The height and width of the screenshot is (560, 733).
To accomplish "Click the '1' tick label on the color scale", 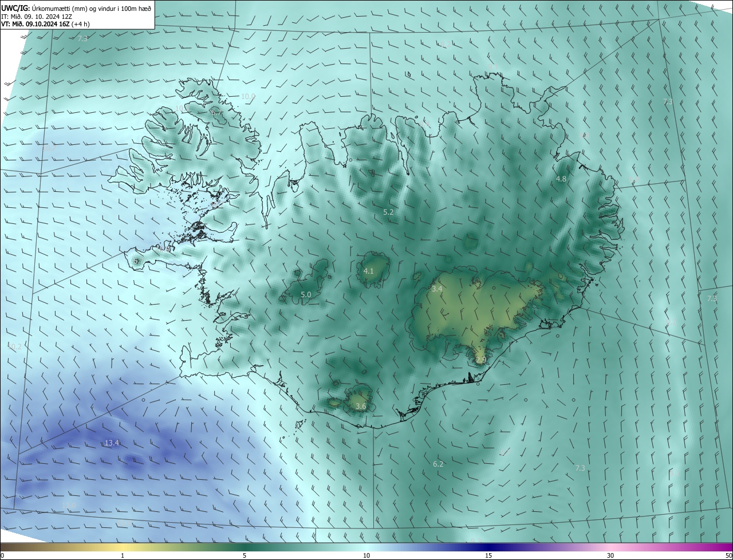I will pos(123,555).
